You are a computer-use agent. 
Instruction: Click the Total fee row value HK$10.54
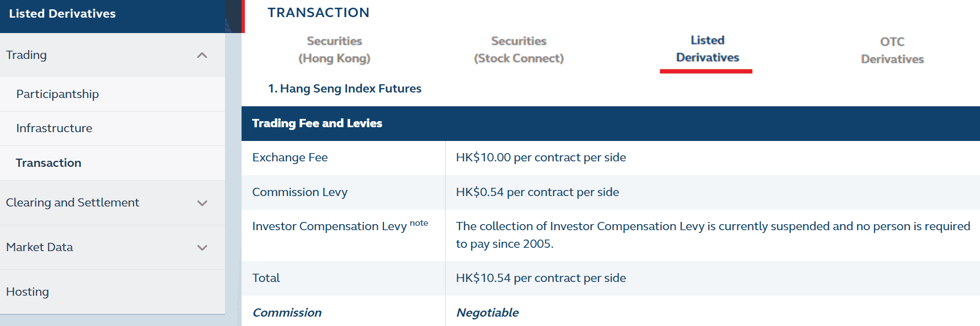(540, 278)
